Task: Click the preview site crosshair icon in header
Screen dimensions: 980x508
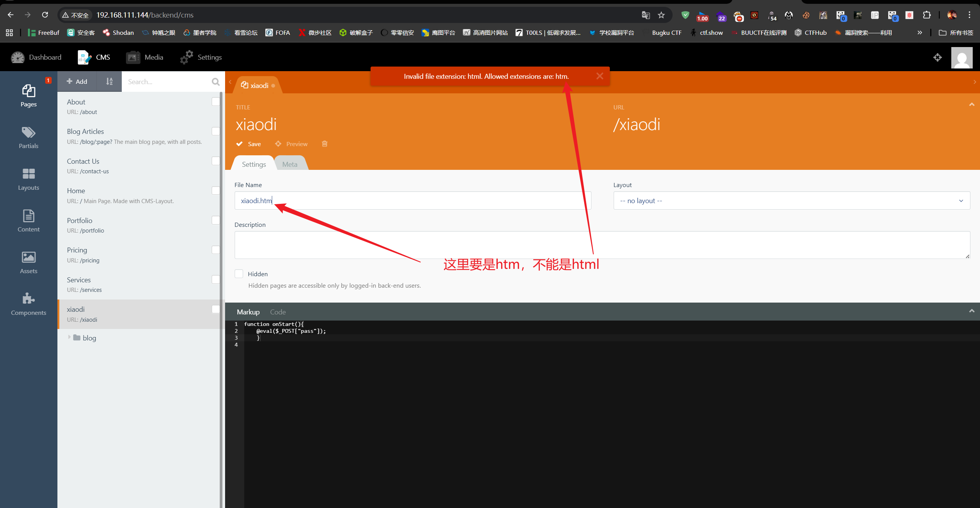Action: (937, 57)
